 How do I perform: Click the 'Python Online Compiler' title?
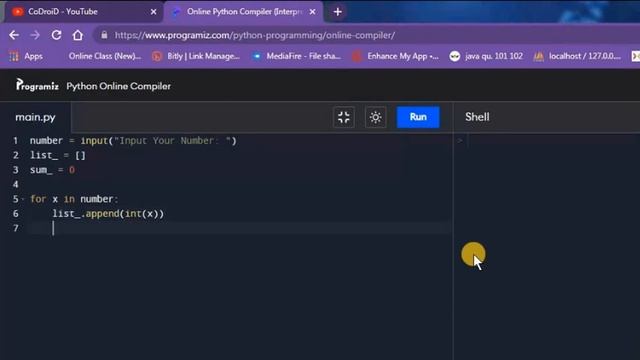click(118, 86)
